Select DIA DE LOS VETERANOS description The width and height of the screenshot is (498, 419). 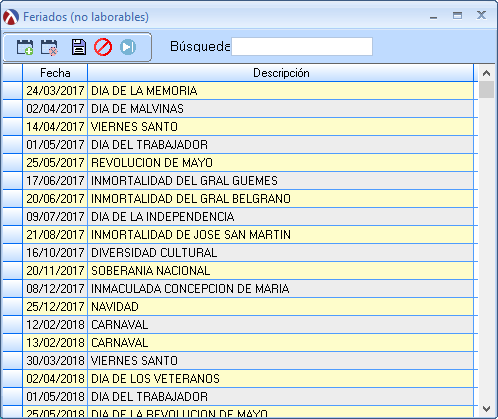280,379
